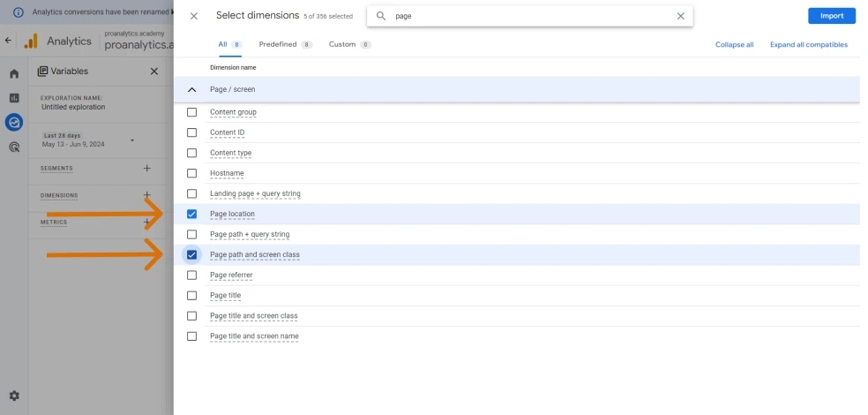Click the dimension search input field
868x415 pixels.
point(530,16)
